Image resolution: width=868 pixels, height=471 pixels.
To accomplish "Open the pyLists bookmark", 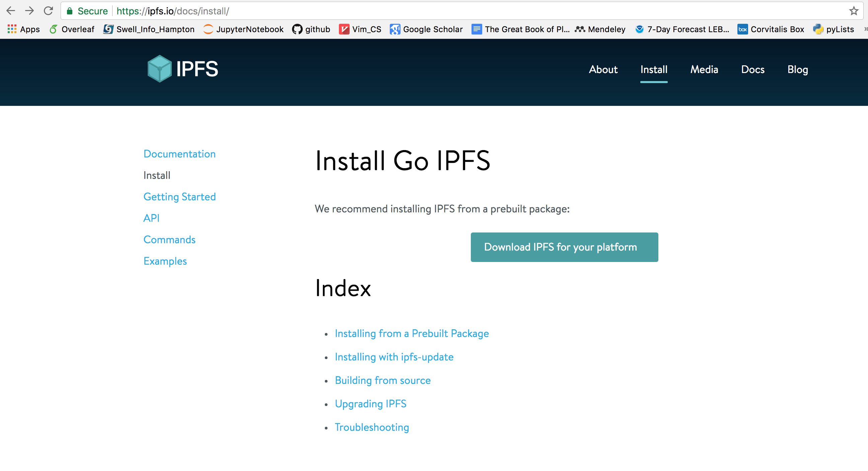I will coord(833,29).
